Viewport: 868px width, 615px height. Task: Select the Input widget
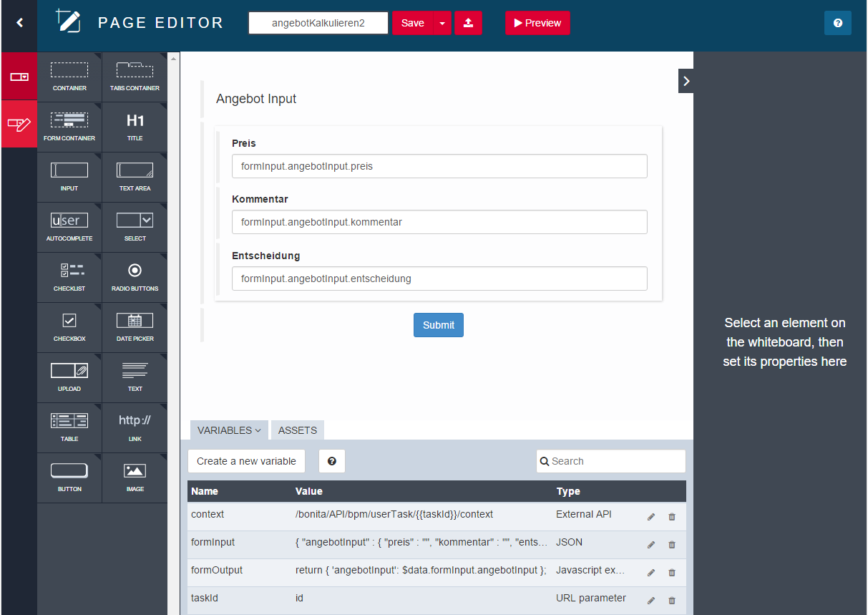pos(69,177)
